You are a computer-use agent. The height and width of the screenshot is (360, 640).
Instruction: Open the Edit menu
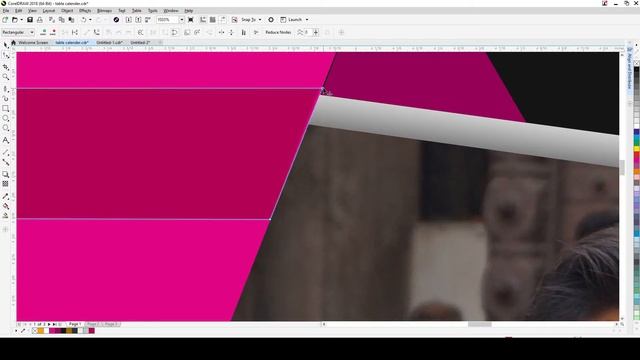coord(19,11)
